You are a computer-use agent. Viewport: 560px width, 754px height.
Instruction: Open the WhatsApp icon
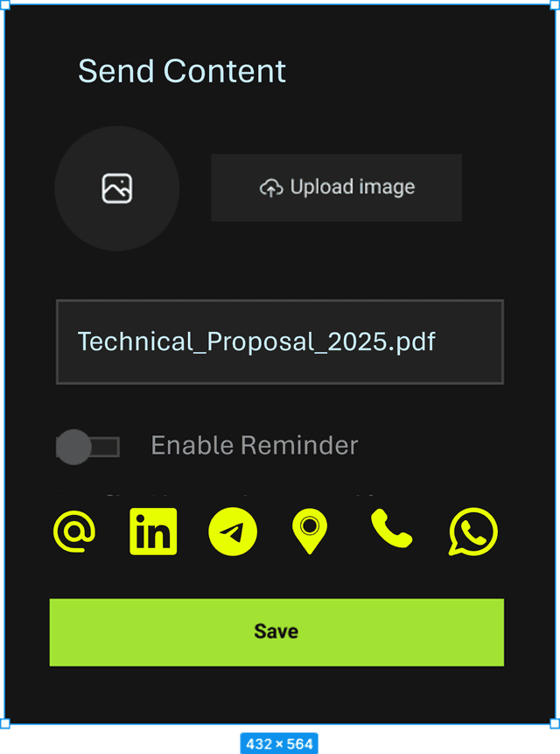click(473, 532)
